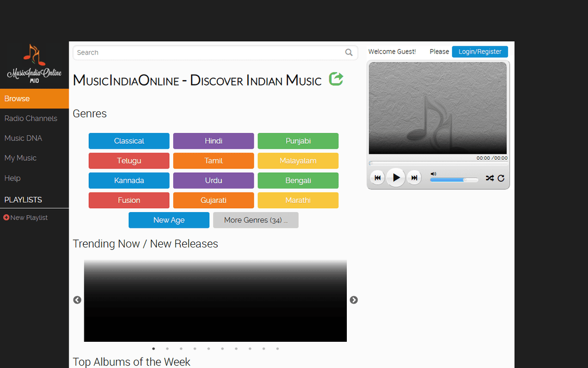Select the Urdu genre

click(x=213, y=180)
